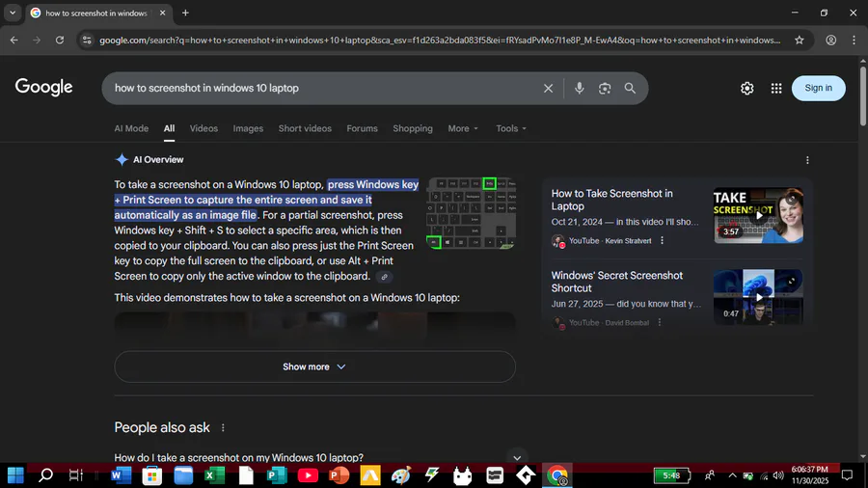The image size is (868, 488).
Task: Select the All results tab
Action: pyautogui.click(x=169, y=128)
